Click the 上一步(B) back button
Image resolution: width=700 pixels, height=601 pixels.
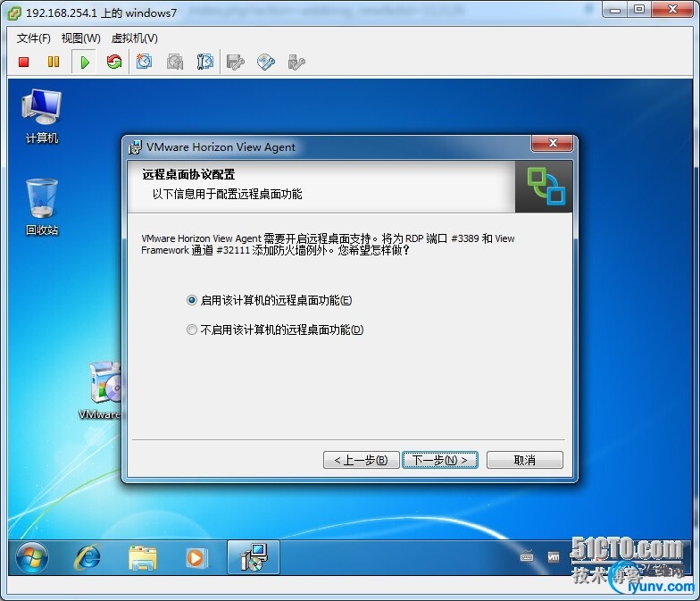pyautogui.click(x=361, y=460)
